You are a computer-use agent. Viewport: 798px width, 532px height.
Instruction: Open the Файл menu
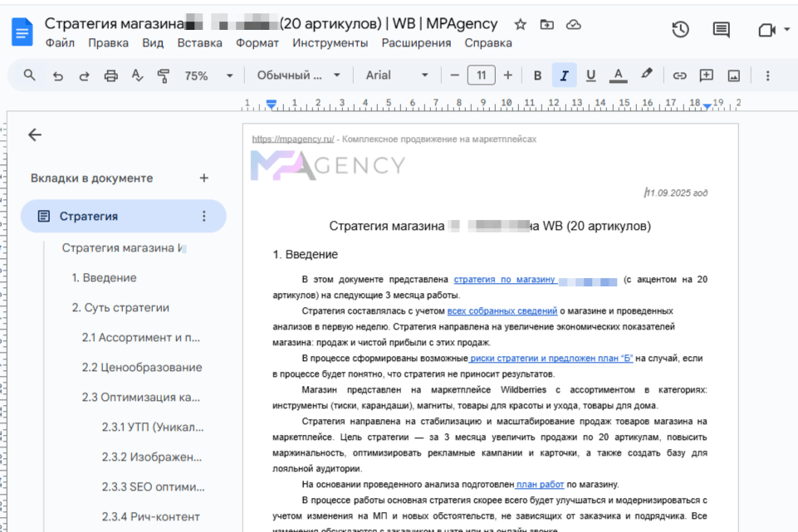tap(60, 43)
